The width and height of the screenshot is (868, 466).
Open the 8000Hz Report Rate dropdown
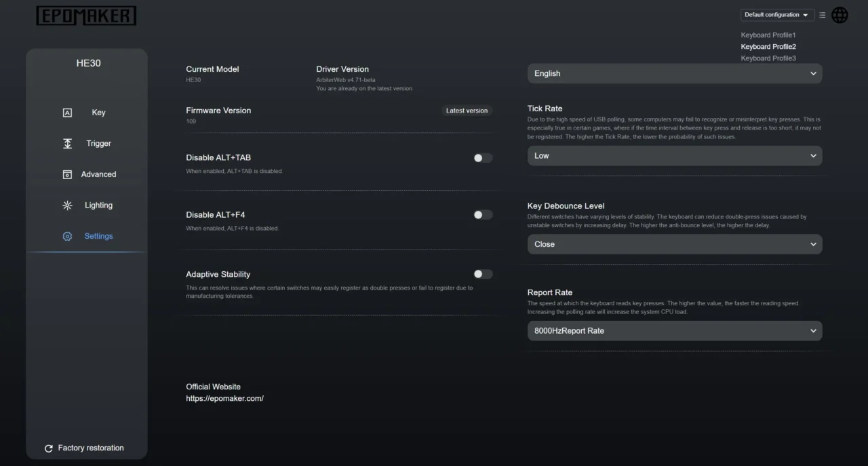coord(675,331)
